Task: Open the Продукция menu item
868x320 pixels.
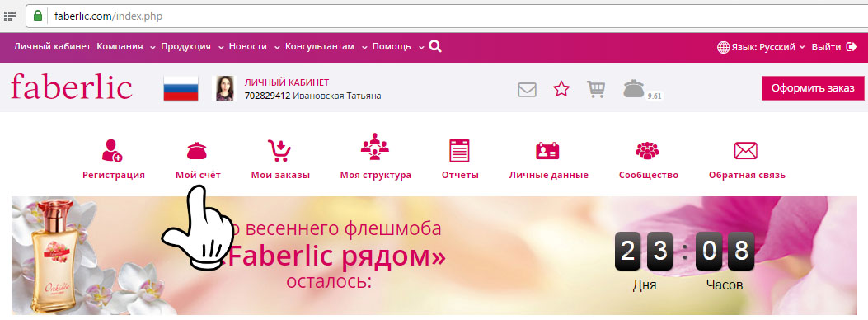Action: click(x=186, y=47)
